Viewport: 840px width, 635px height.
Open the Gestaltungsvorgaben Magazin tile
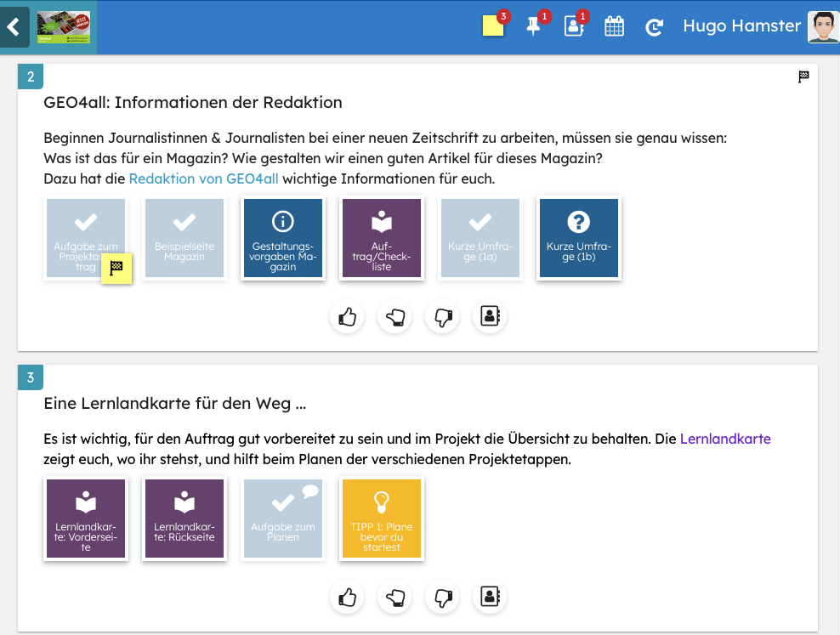coord(282,238)
